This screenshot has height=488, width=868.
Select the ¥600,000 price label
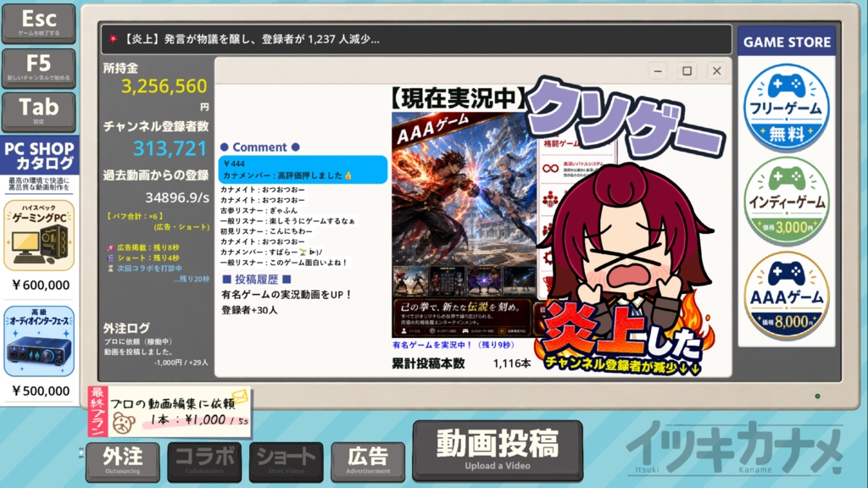click(x=41, y=285)
